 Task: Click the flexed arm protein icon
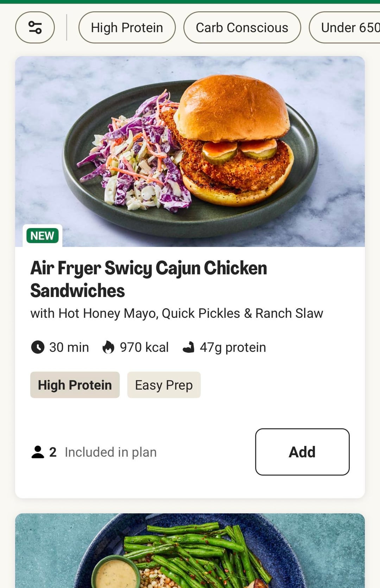click(189, 347)
